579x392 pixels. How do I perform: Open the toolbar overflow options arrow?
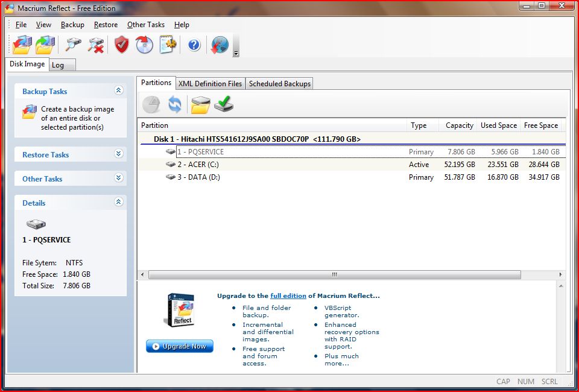pos(236,54)
